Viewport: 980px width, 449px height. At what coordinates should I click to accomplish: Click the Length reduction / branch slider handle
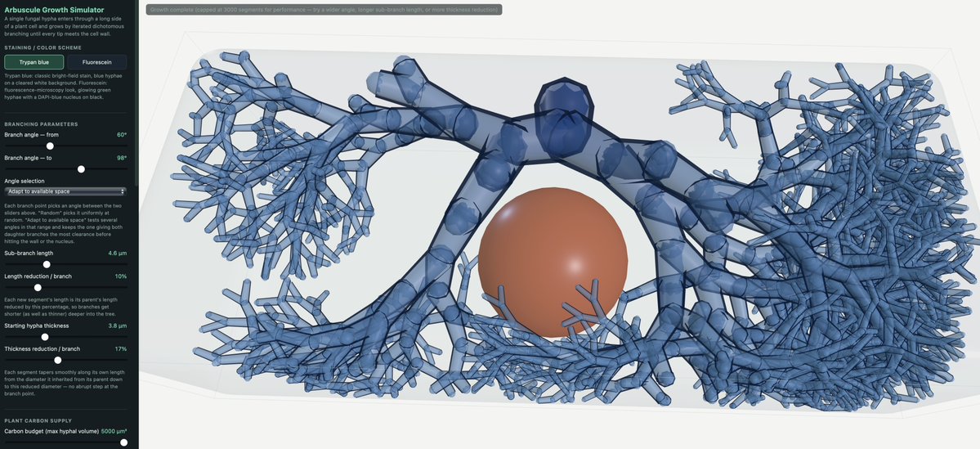[38, 288]
